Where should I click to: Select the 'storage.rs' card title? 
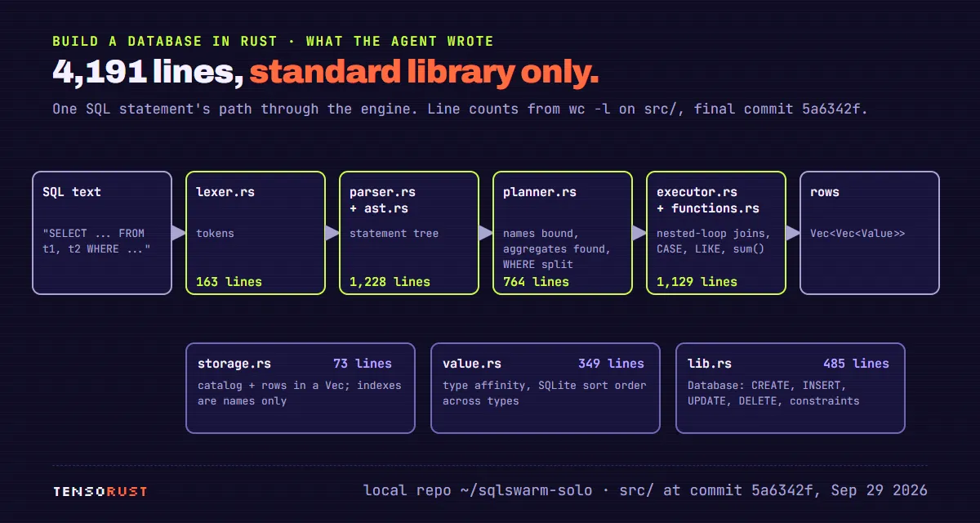[234, 364]
